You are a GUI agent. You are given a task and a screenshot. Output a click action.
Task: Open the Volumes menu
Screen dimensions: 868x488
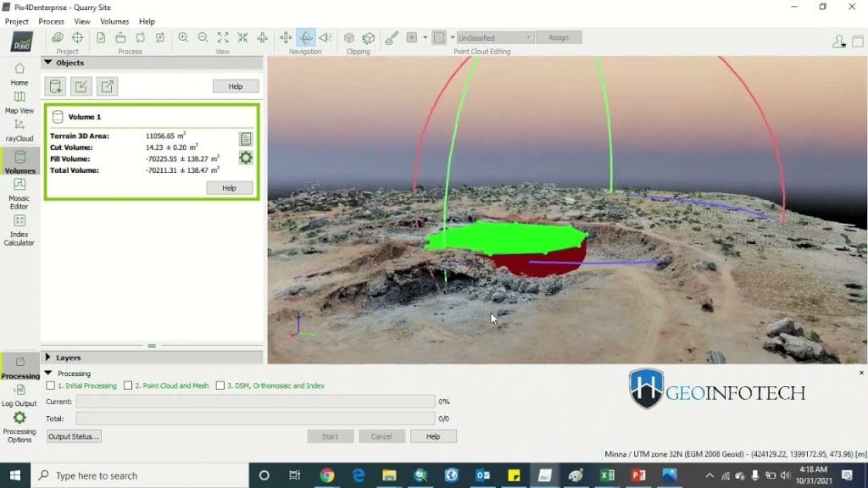114,21
